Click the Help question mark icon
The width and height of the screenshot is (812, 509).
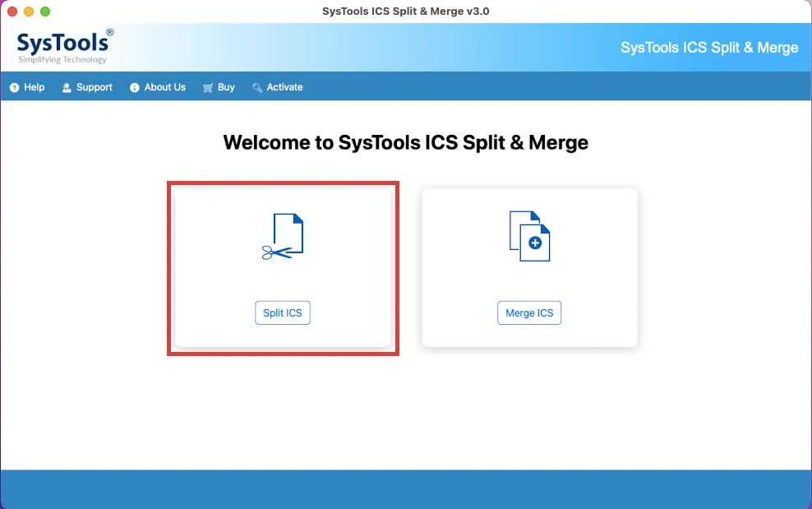click(x=15, y=88)
